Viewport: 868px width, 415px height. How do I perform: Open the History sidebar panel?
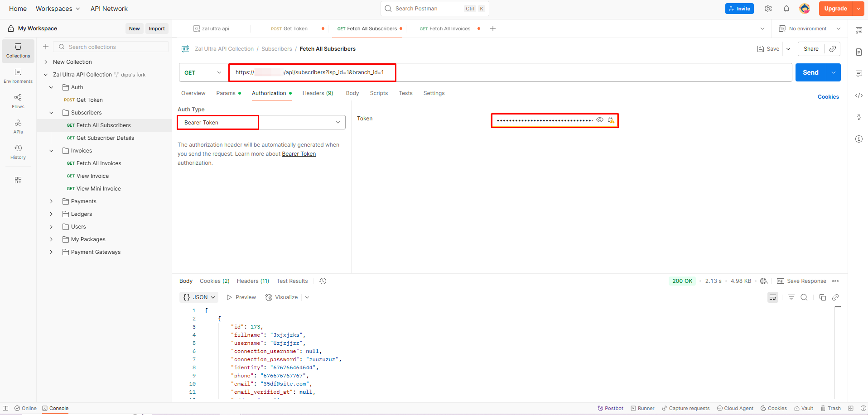(18, 152)
